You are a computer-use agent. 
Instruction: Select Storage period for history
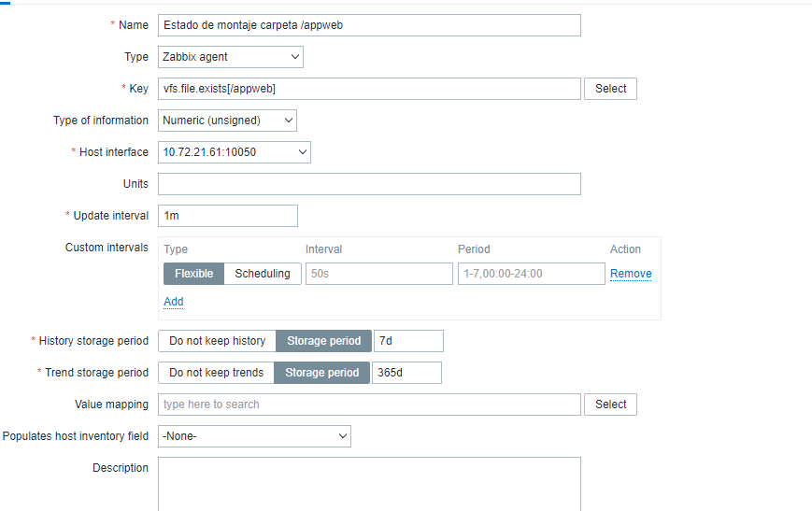pyautogui.click(x=324, y=341)
